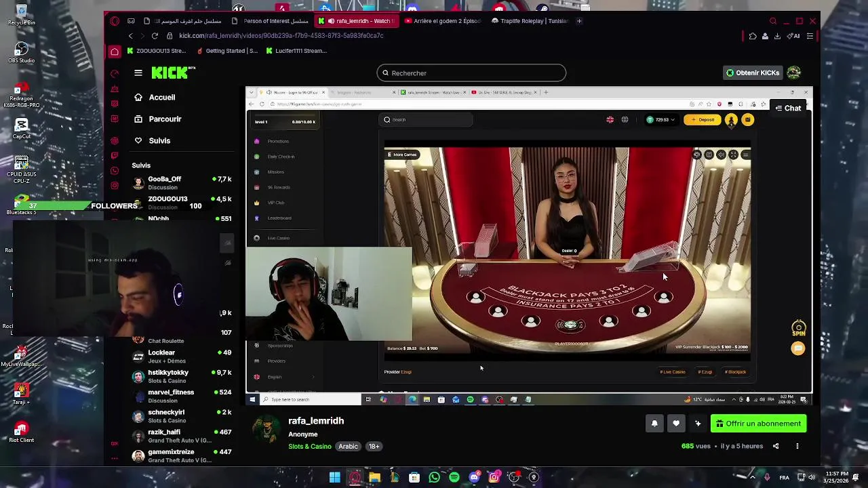
Task: Open gamemixtreize channel in sidebar
Action: [182, 455]
